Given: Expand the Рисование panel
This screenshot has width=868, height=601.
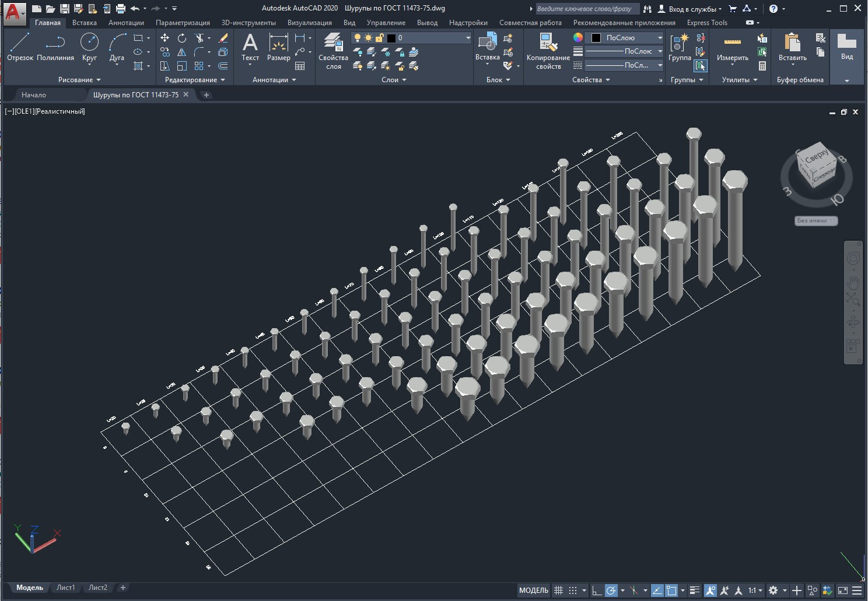Looking at the screenshot, I should pos(79,80).
